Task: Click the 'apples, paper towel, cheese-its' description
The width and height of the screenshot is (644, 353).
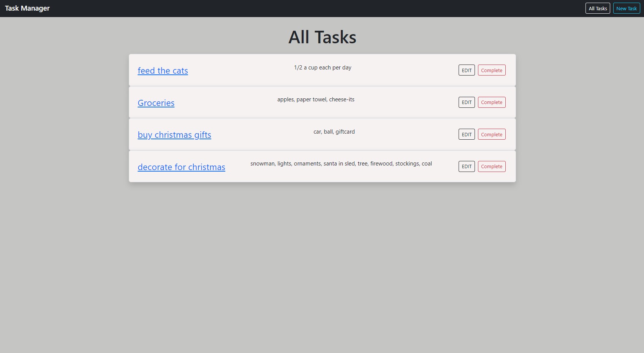Action: (316, 99)
